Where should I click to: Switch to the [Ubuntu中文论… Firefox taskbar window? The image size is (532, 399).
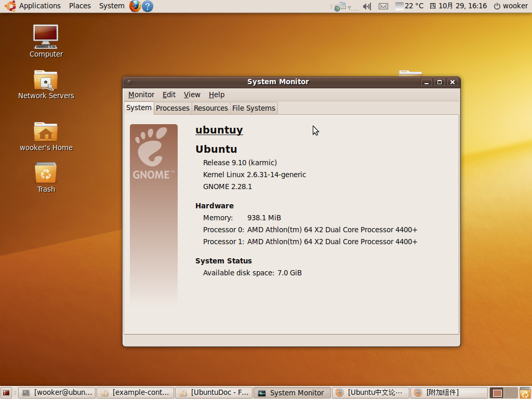[370, 393]
